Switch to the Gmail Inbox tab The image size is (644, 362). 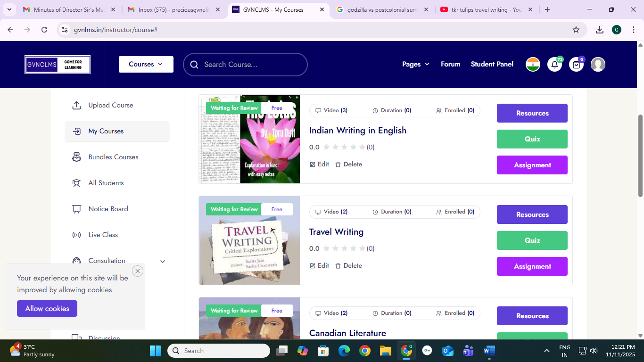click(x=173, y=9)
